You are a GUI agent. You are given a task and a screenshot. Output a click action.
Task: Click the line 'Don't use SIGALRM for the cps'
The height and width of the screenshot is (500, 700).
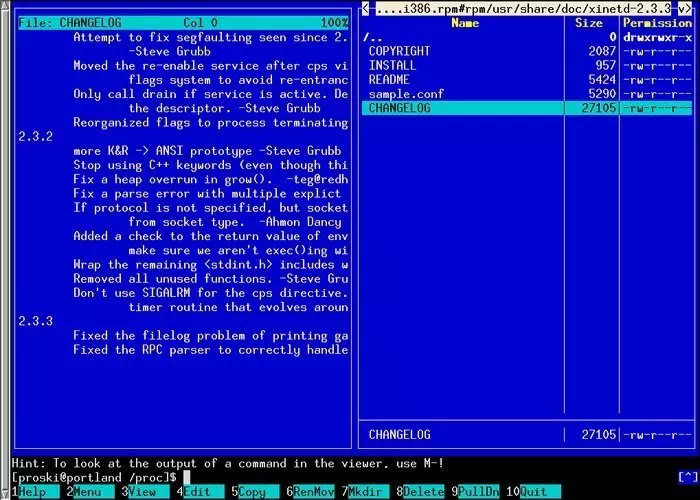point(211,293)
